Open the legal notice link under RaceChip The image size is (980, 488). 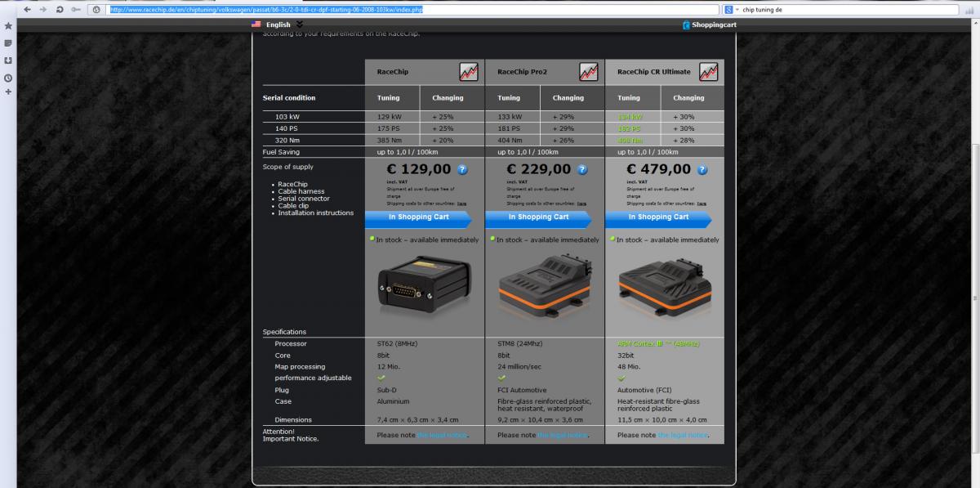(x=443, y=435)
